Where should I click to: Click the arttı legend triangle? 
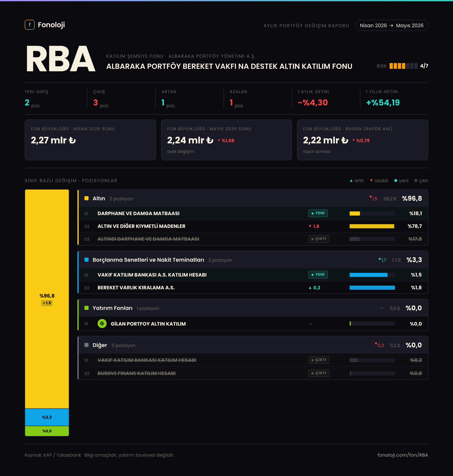(x=351, y=181)
